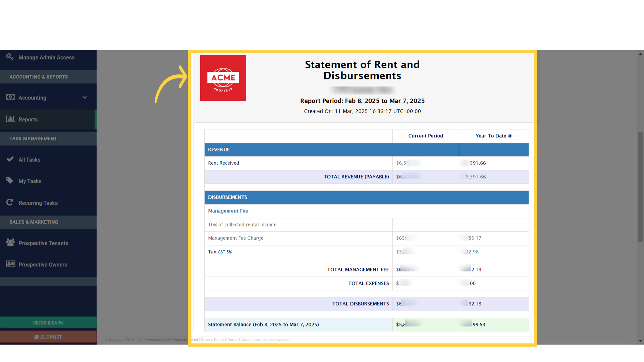This screenshot has width=644, height=362.
Task: Click the Prospective Tenants group icon
Action: pos(10,242)
